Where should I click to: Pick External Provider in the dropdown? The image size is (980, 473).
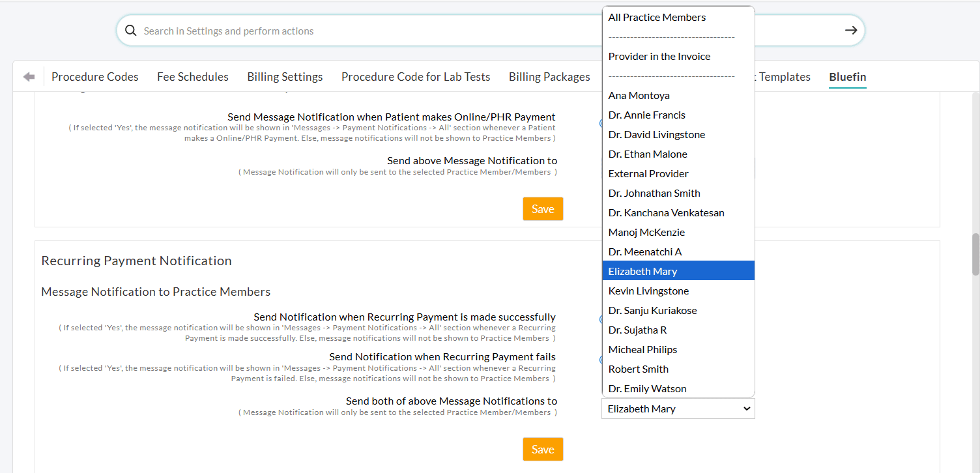tap(648, 174)
